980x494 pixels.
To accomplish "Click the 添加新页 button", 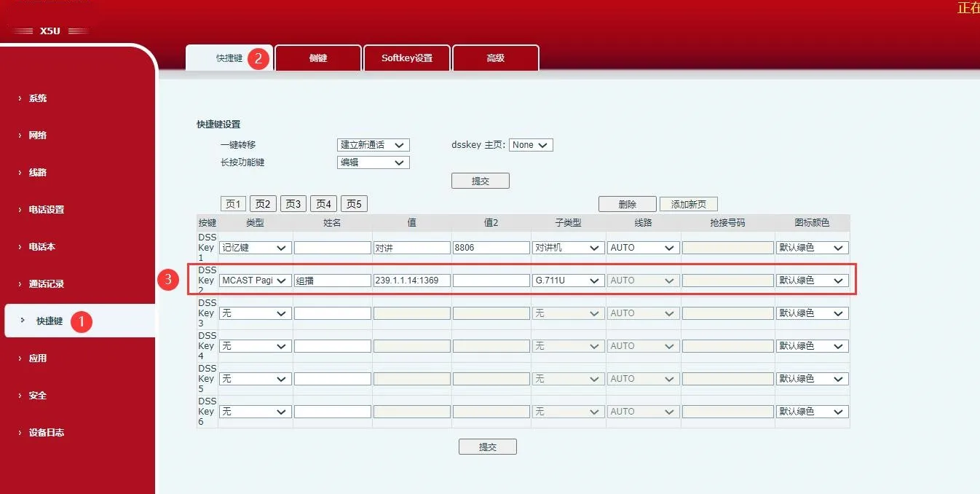I will click(688, 203).
